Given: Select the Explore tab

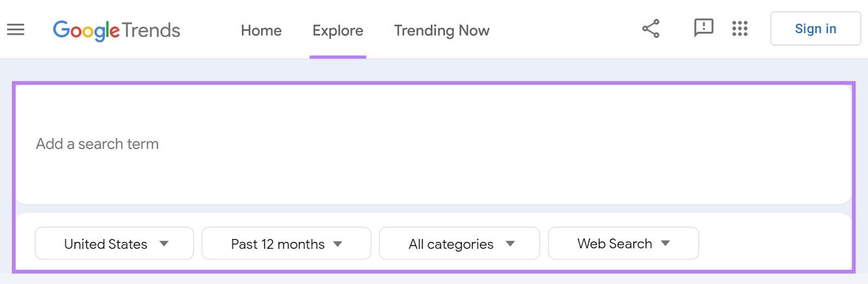Looking at the screenshot, I should coord(337,30).
